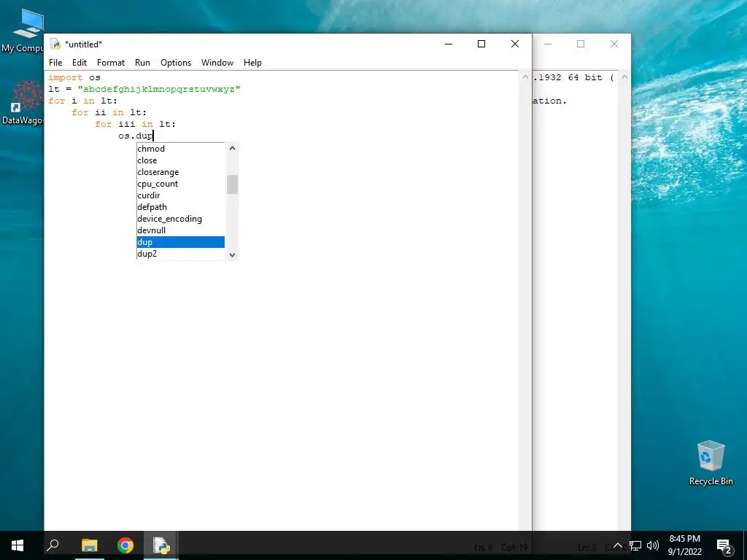The image size is (747, 560).
Task: Select chmod in autocomplete list
Action: (181, 149)
